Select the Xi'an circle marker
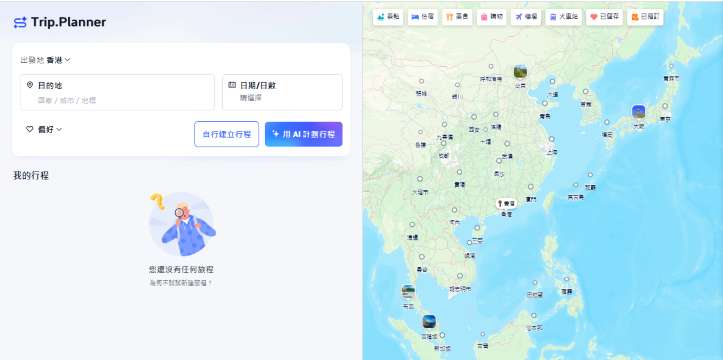Image resolution: width=723 pixels, height=360 pixels. pos(474,117)
